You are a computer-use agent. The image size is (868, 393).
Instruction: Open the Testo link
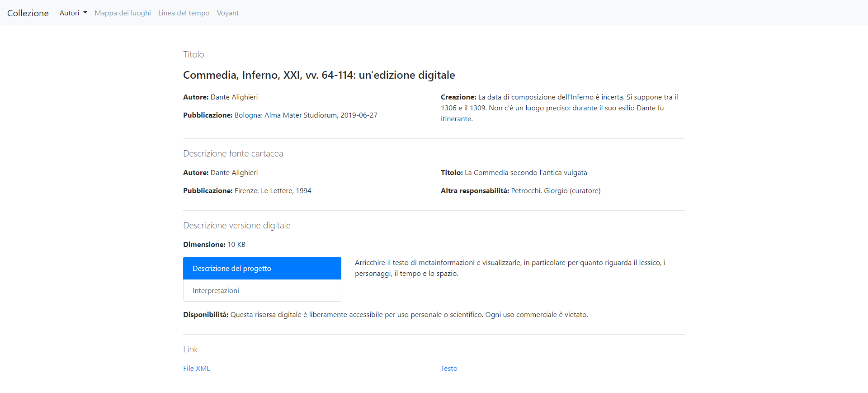[x=449, y=369]
